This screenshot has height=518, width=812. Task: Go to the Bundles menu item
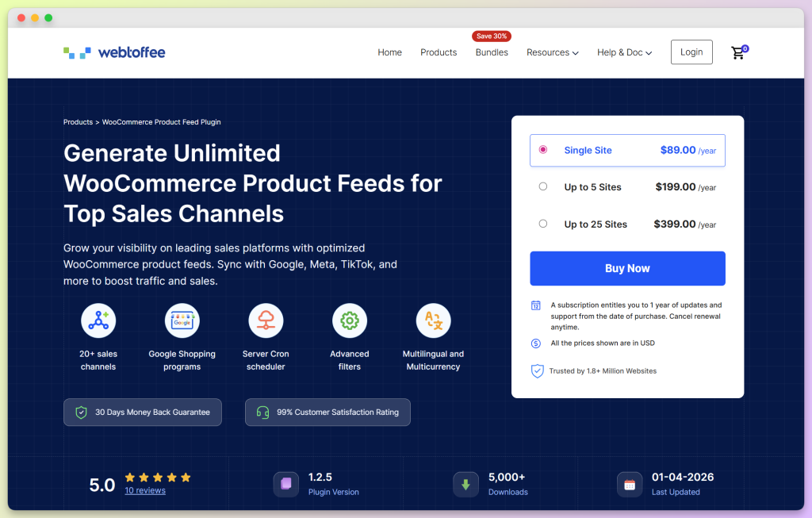tap(492, 52)
